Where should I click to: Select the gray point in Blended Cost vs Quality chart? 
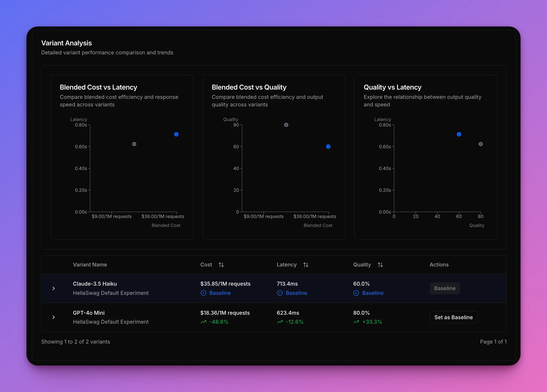click(x=286, y=125)
